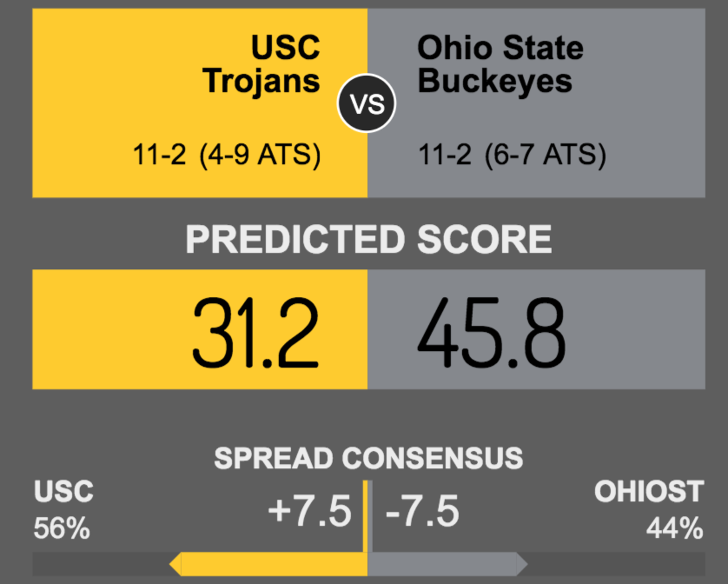
Task: Click the yellow USC header panel
Action: (200, 103)
